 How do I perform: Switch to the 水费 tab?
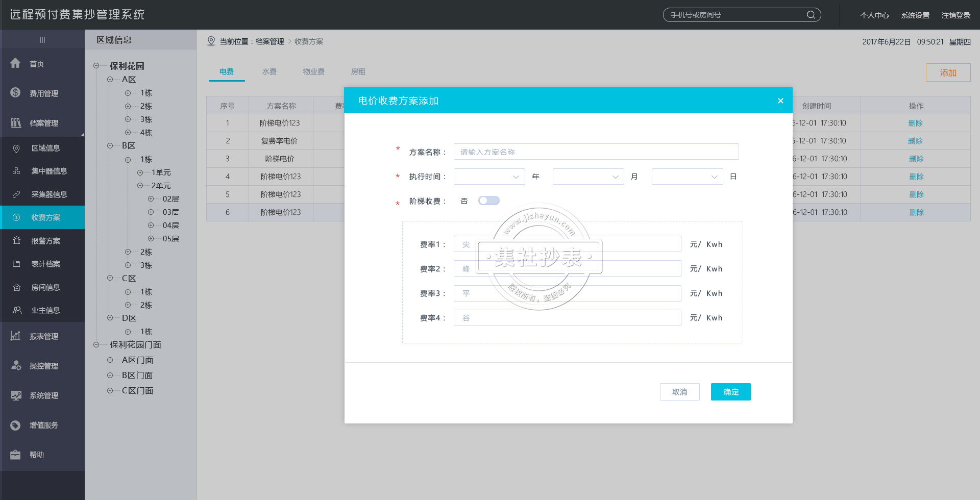pos(269,71)
